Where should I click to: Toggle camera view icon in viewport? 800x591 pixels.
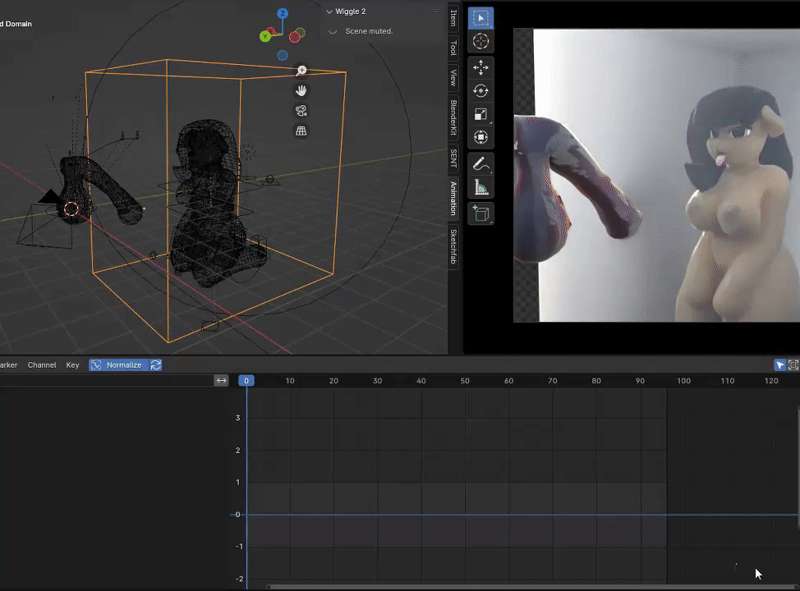pos(302,111)
